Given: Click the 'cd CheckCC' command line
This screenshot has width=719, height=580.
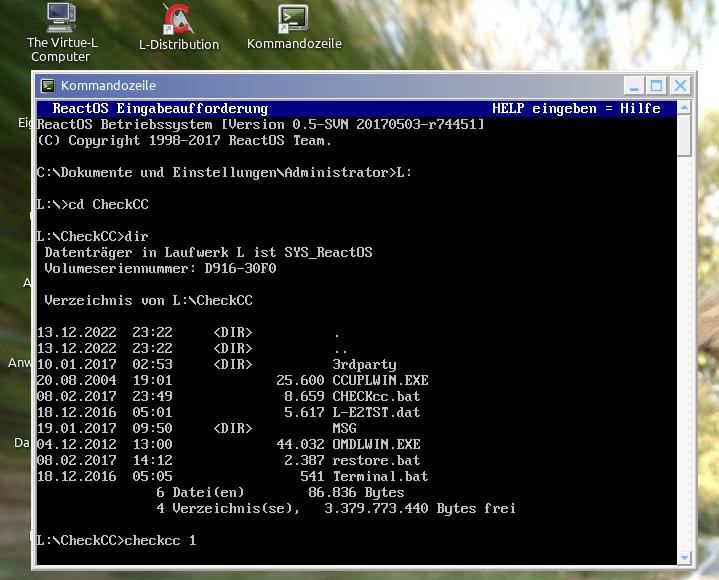Looking at the screenshot, I should click(x=93, y=204).
